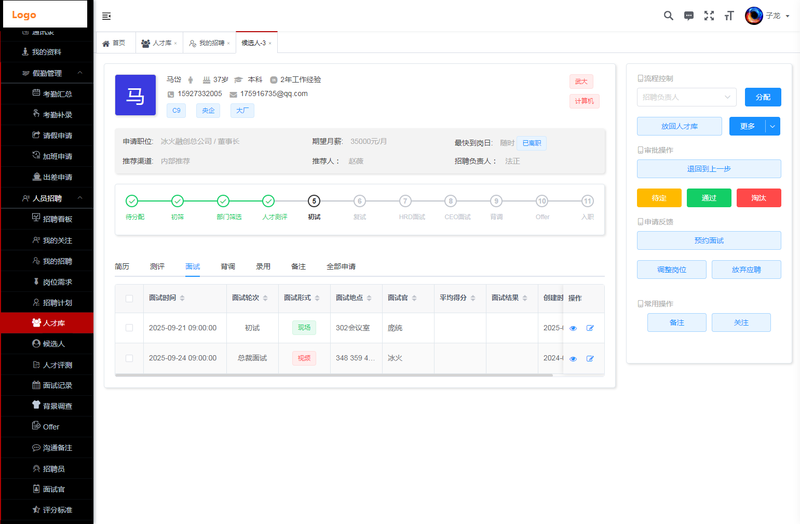The height and width of the screenshot is (524, 800).
Task: Open 招聘计划 in the sidebar
Action: [x=47, y=303]
